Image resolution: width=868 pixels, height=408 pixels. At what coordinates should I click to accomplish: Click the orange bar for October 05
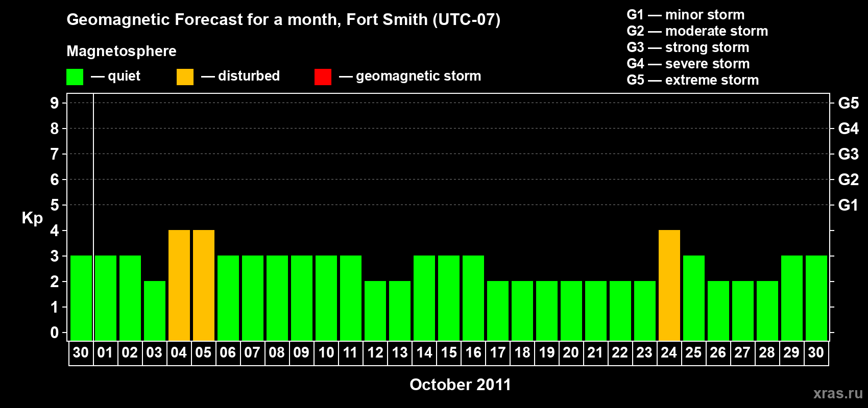click(204, 285)
